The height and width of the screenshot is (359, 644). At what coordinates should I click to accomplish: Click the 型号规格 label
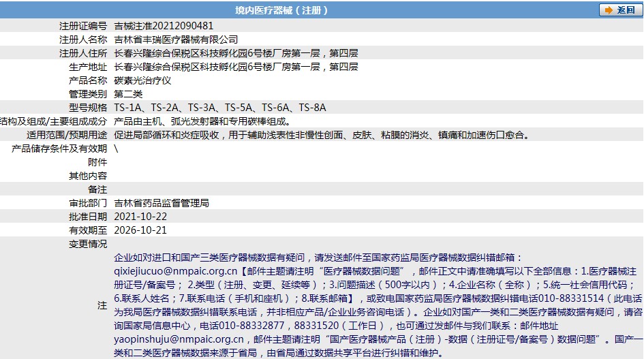88,108
